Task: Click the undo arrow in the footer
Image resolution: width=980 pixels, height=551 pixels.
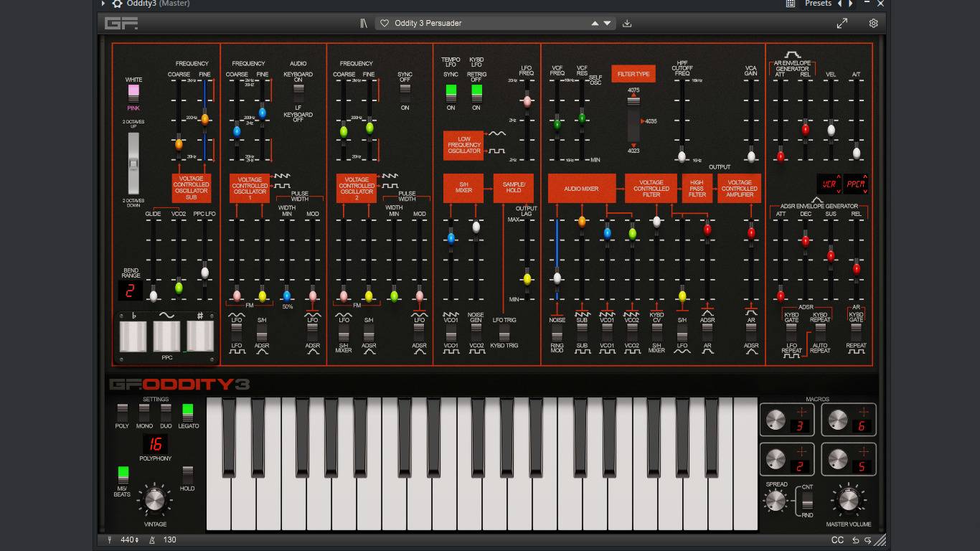Action: 855,540
